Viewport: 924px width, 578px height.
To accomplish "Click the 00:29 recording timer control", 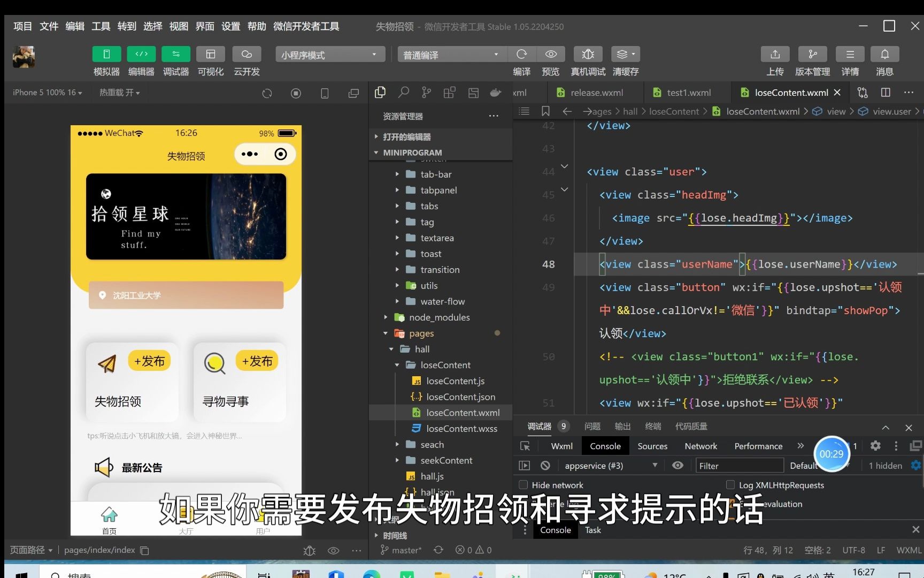I will coord(831,453).
